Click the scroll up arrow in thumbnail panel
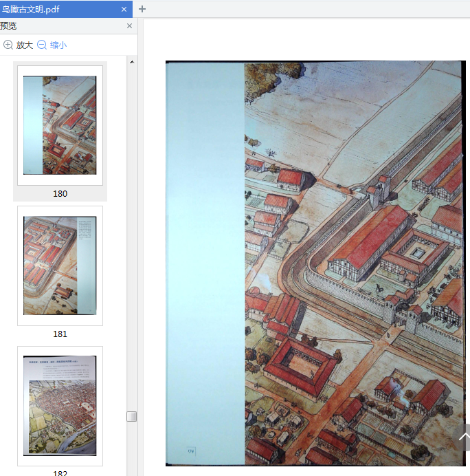 point(132,62)
